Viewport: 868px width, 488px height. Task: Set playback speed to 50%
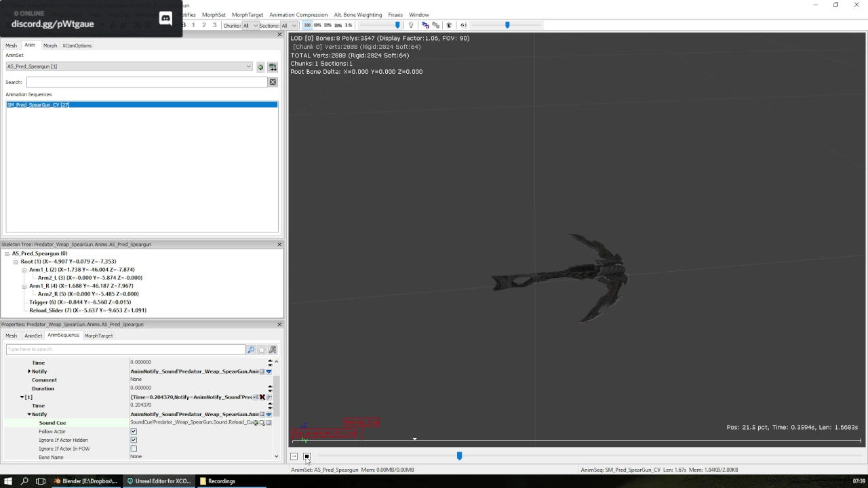pyautogui.click(x=317, y=25)
